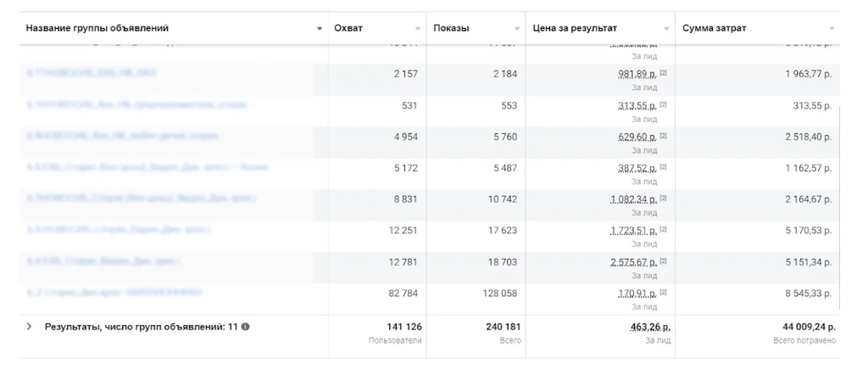Select the reach value 4 954
This screenshot has height=370, width=868.
(406, 137)
